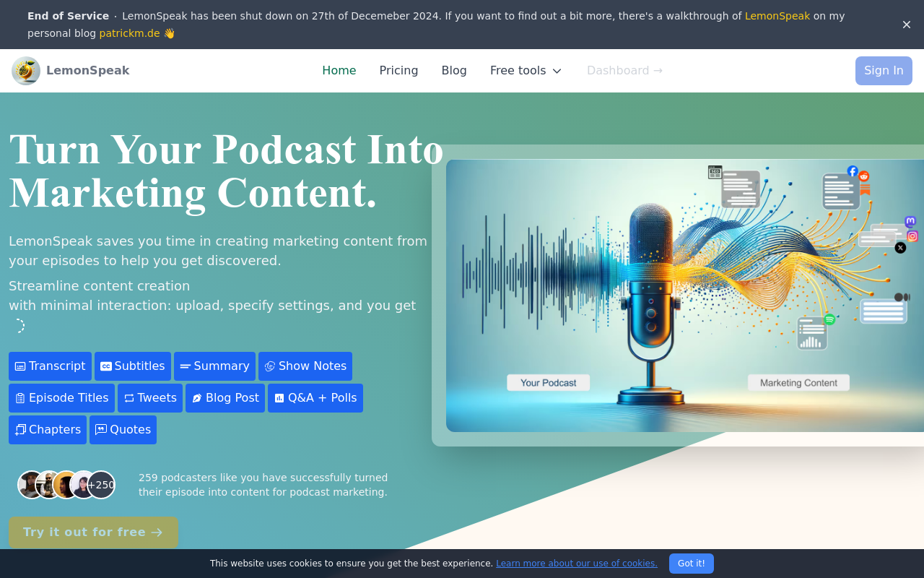This screenshot has height=578, width=924.
Task: Click the Sign In button
Action: tap(884, 71)
